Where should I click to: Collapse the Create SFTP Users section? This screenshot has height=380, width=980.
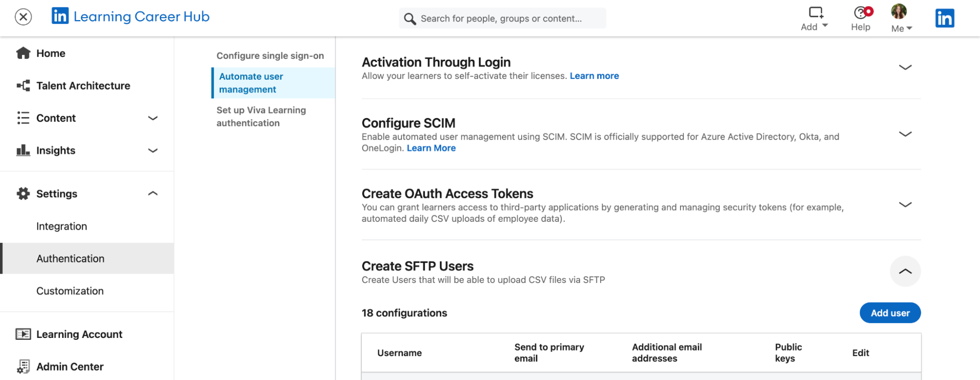tap(905, 271)
